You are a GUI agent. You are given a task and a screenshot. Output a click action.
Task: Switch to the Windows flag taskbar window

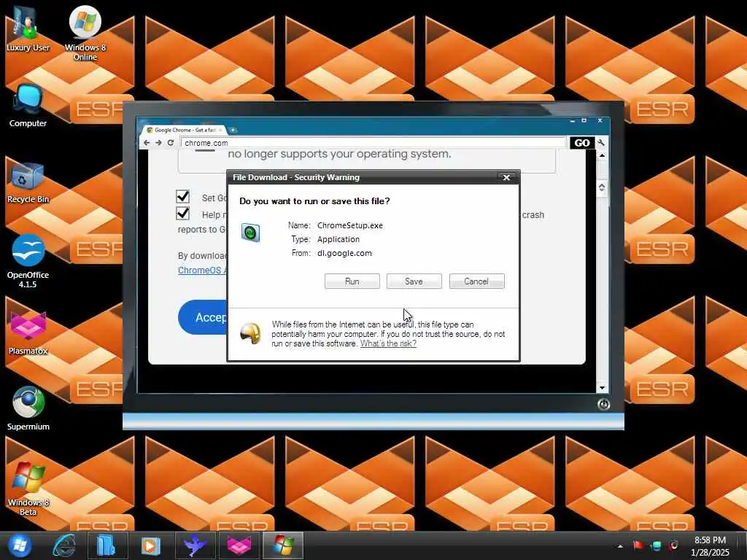point(283,545)
